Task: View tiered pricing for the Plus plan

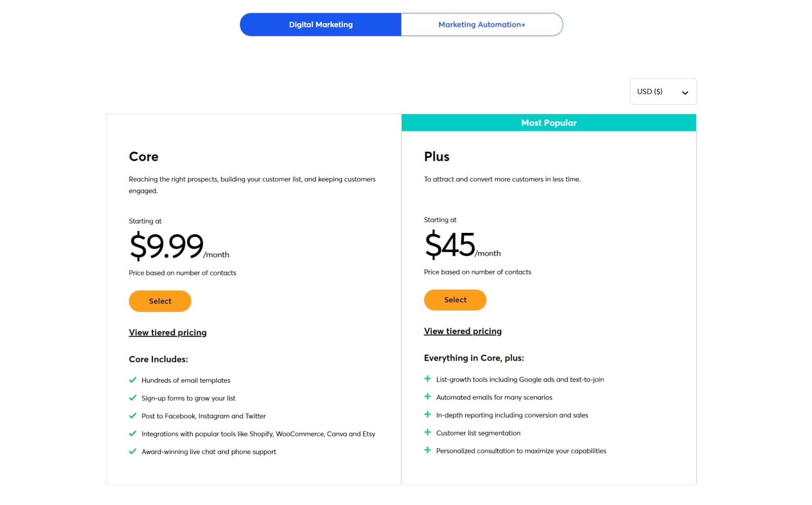Action: pos(462,331)
